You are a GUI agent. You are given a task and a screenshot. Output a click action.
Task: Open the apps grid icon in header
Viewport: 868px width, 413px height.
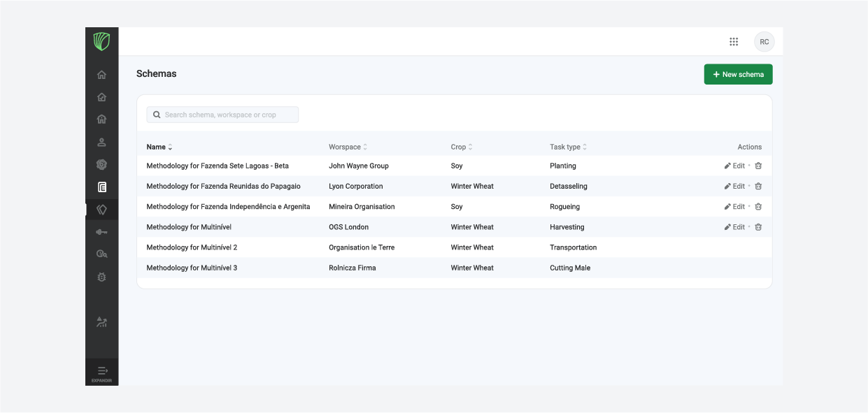pos(734,42)
